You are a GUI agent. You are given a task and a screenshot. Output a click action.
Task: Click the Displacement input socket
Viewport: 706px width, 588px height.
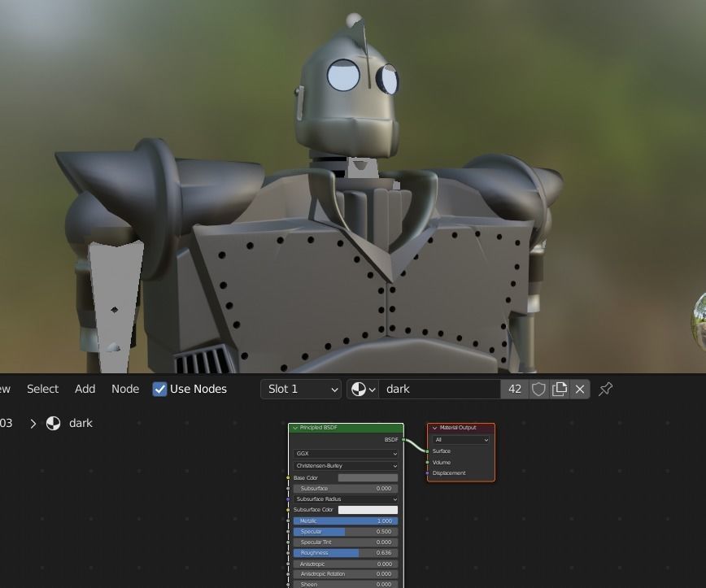pos(427,473)
